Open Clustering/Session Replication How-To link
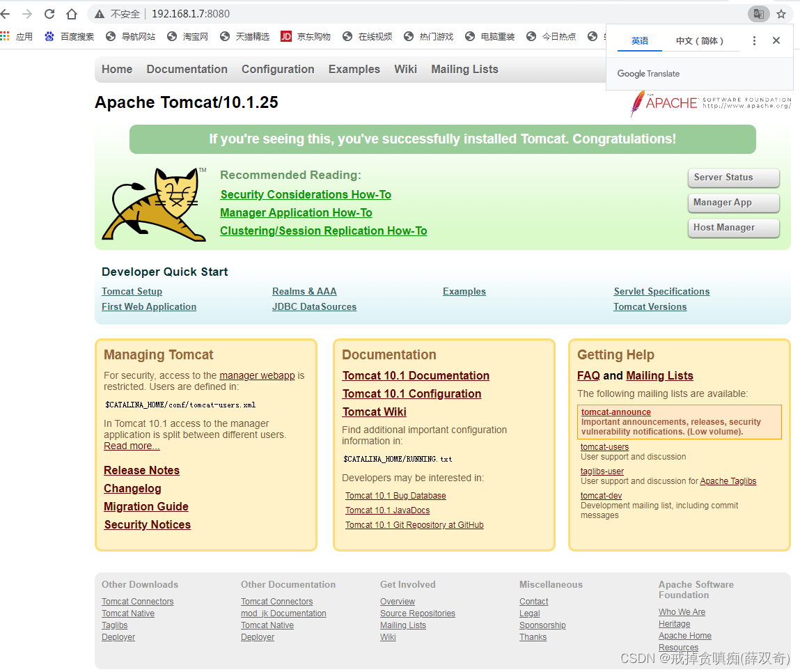The width and height of the screenshot is (800, 672). pyautogui.click(x=324, y=230)
